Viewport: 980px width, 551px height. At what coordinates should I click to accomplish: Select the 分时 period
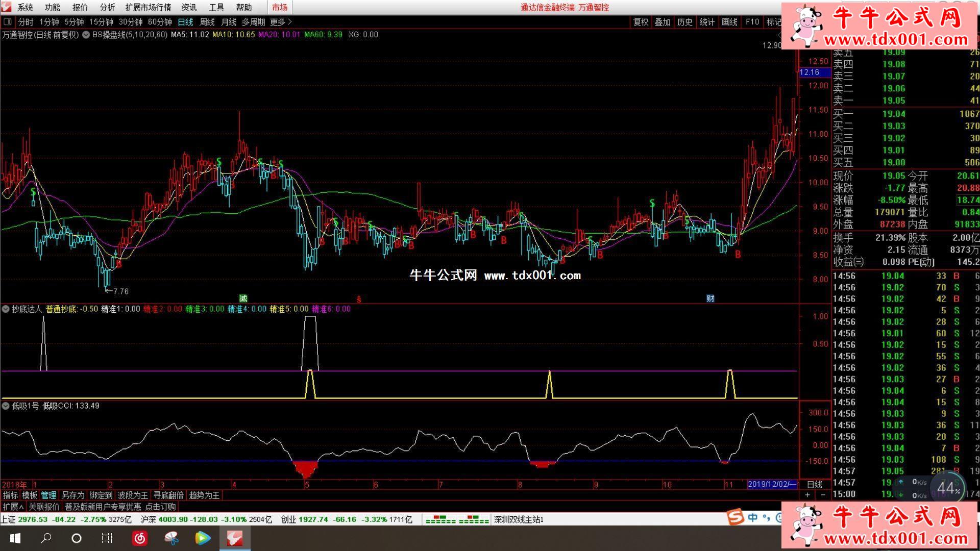26,22
